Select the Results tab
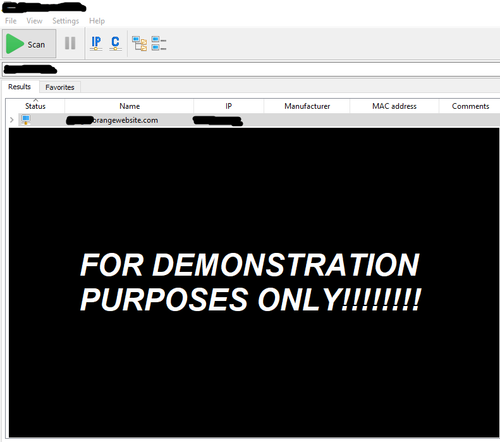Image resolution: width=500 pixels, height=442 pixels. pyautogui.click(x=20, y=87)
